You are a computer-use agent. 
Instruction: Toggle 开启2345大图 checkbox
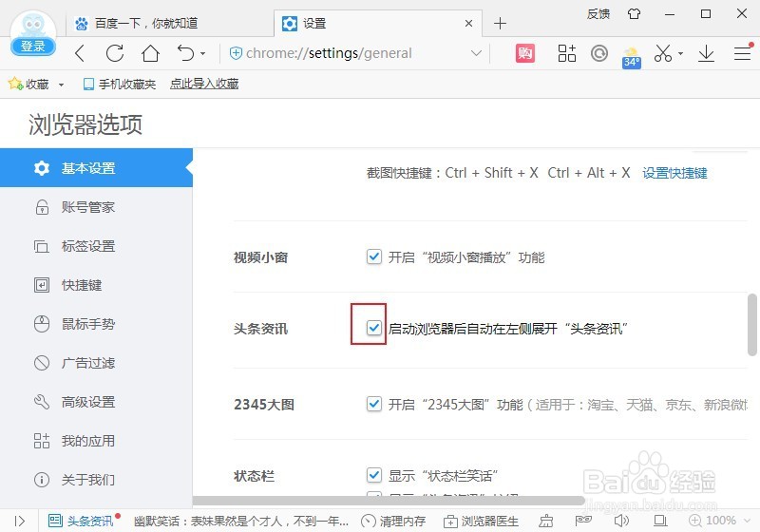coord(373,403)
